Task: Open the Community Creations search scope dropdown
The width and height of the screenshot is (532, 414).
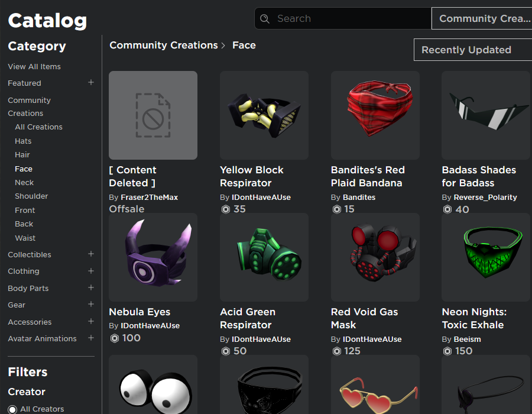Action: coord(482,18)
